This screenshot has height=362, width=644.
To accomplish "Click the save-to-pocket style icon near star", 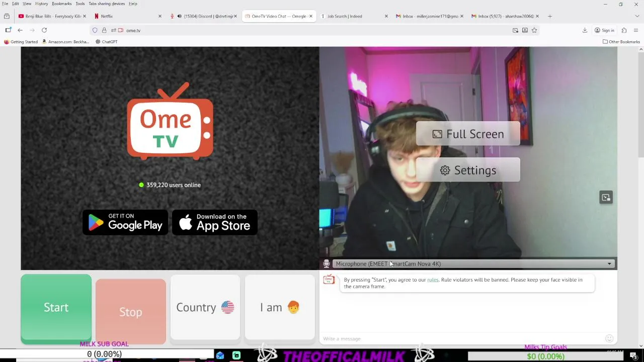I will 525,30.
